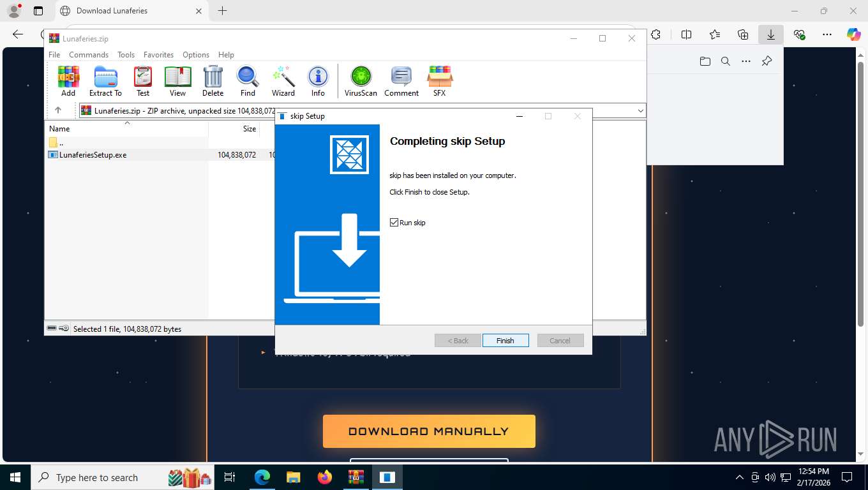868x490 pixels.
Task: Open the Edge downloads icon
Action: [771, 35]
